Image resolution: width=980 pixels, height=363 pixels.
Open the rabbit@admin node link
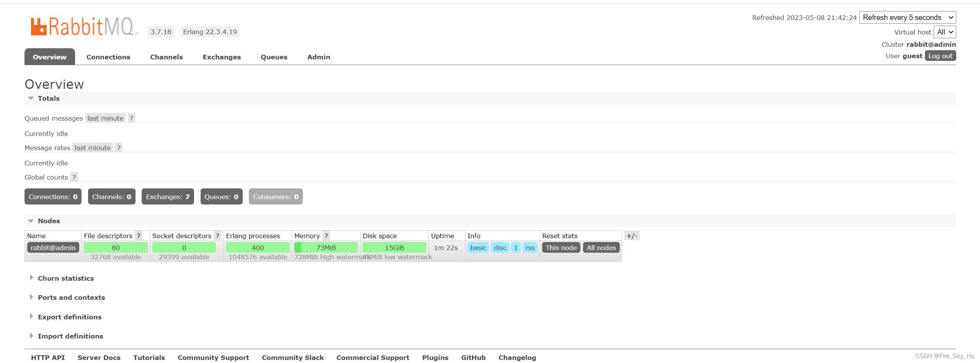pyautogui.click(x=53, y=247)
